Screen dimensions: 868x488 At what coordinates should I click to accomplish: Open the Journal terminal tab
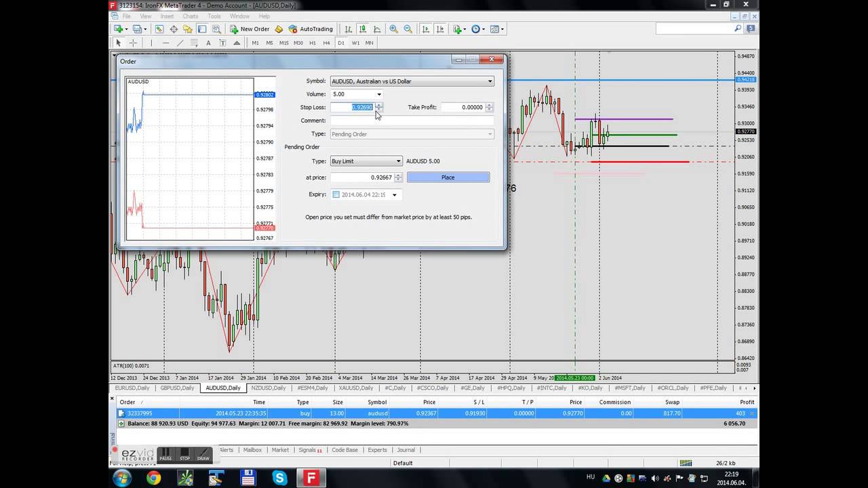(406, 450)
